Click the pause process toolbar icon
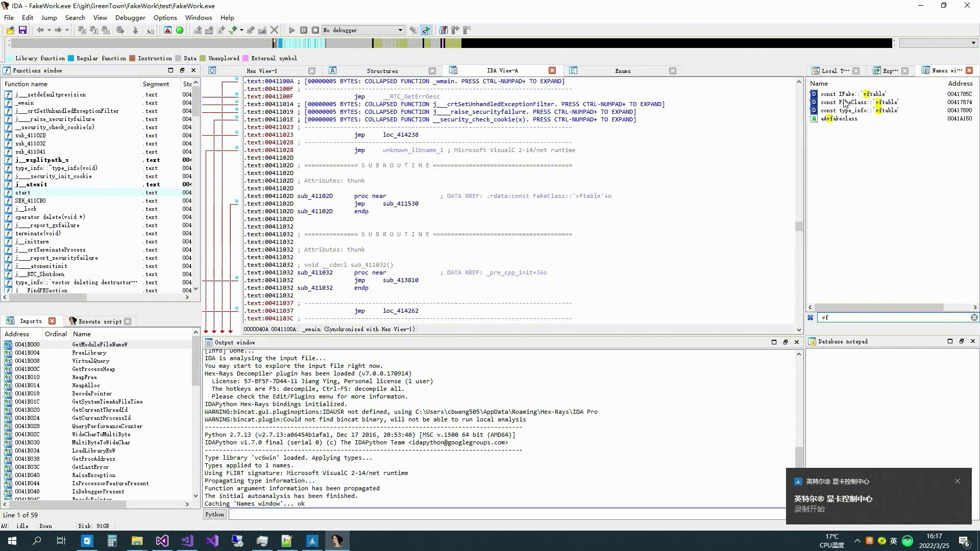Image resolution: width=980 pixels, height=551 pixels. pyautogui.click(x=304, y=30)
